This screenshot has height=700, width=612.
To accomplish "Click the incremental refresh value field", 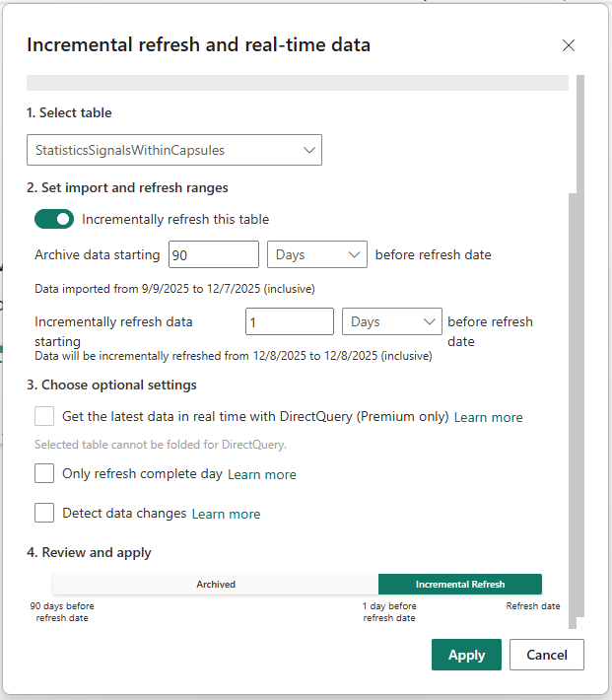I will (x=290, y=321).
